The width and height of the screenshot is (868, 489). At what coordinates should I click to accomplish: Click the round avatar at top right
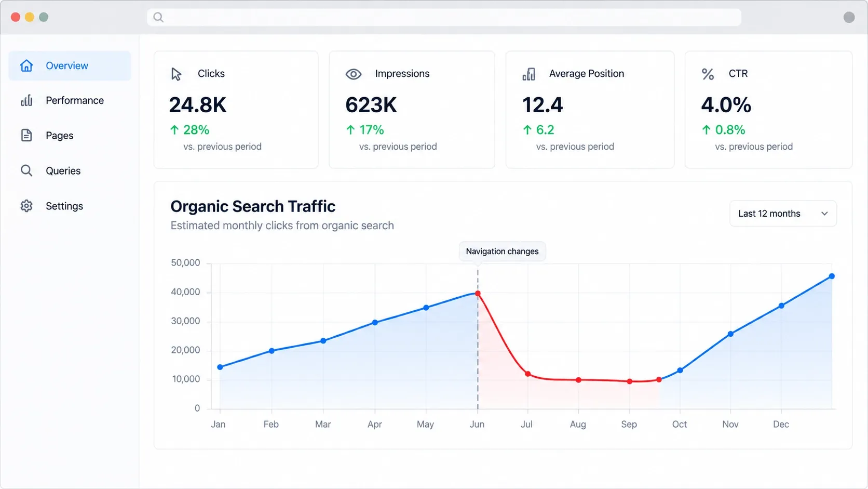click(x=849, y=17)
